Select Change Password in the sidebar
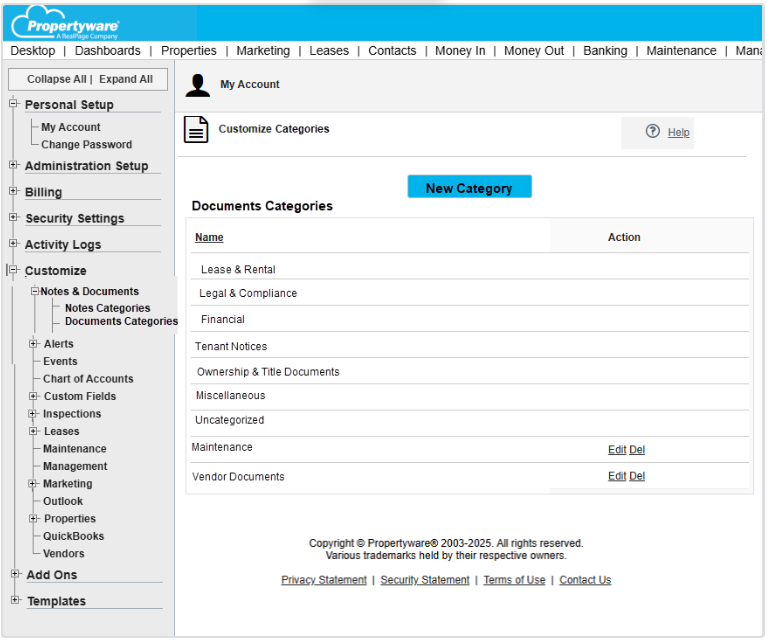The width and height of the screenshot is (767, 640). point(87,145)
